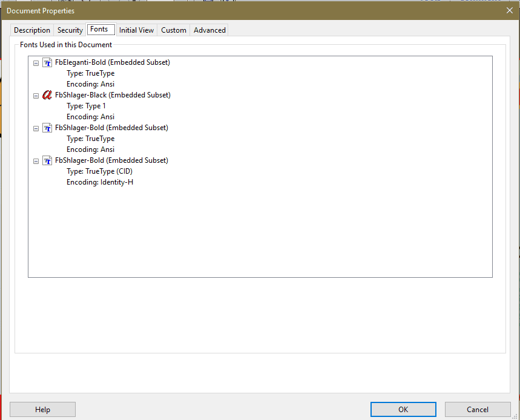Viewport: 520px width, 420px height.
Task: Dismiss the dialog with Cancel
Action: (x=478, y=409)
